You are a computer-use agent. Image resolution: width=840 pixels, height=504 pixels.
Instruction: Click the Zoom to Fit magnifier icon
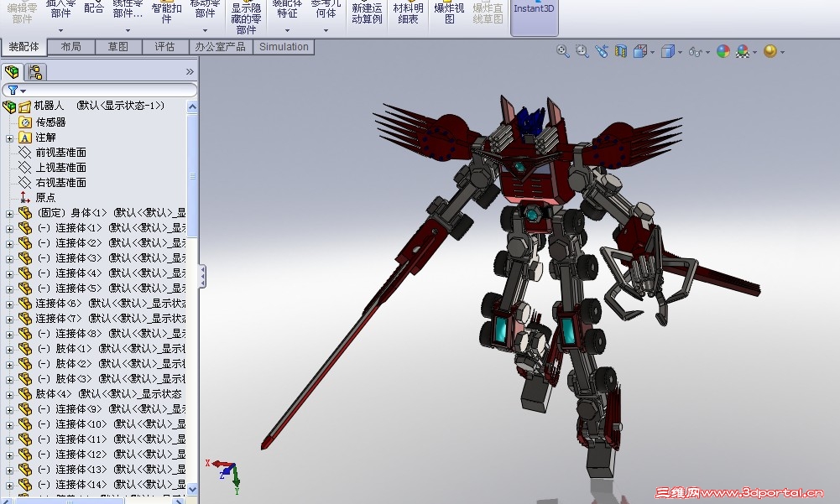(562, 51)
